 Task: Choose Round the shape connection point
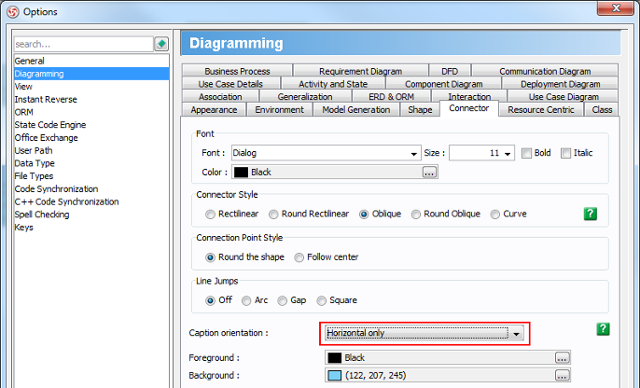pyautogui.click(x=210, y=257)
